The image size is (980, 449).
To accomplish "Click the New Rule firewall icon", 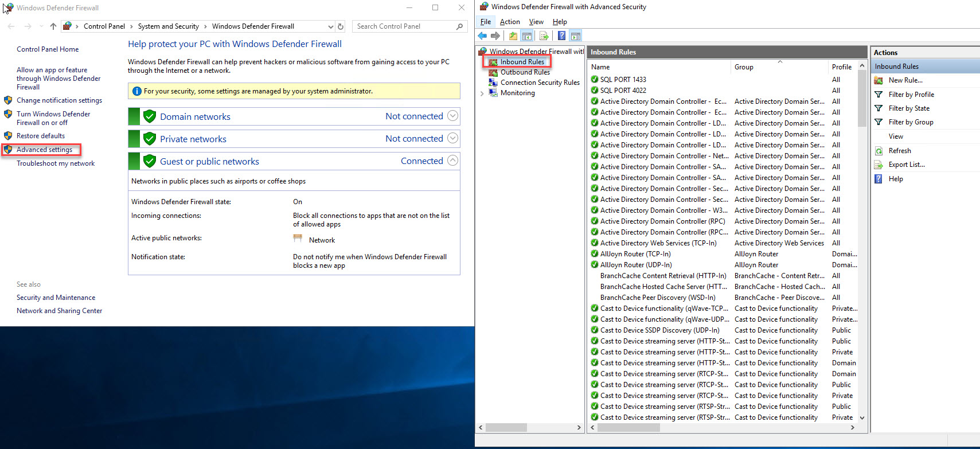I will point(879,80).
